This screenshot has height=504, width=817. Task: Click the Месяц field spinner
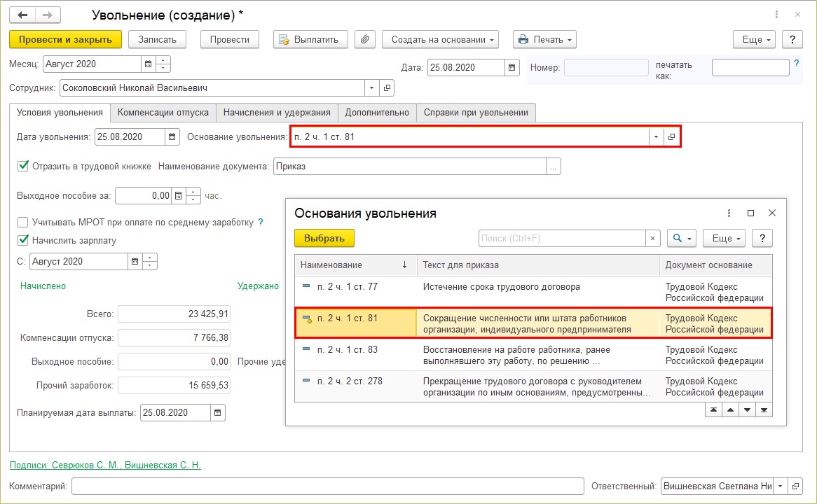click(163, 64)
